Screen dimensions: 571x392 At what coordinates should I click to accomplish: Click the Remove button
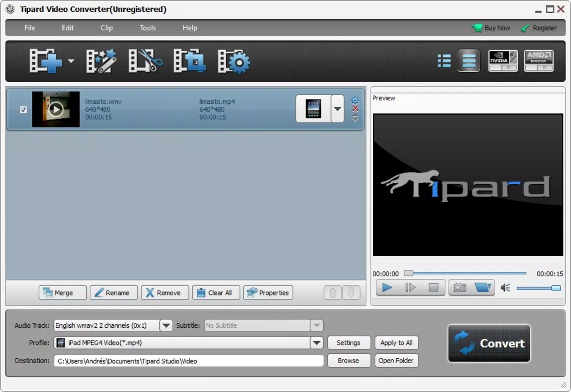click(165, 293)
